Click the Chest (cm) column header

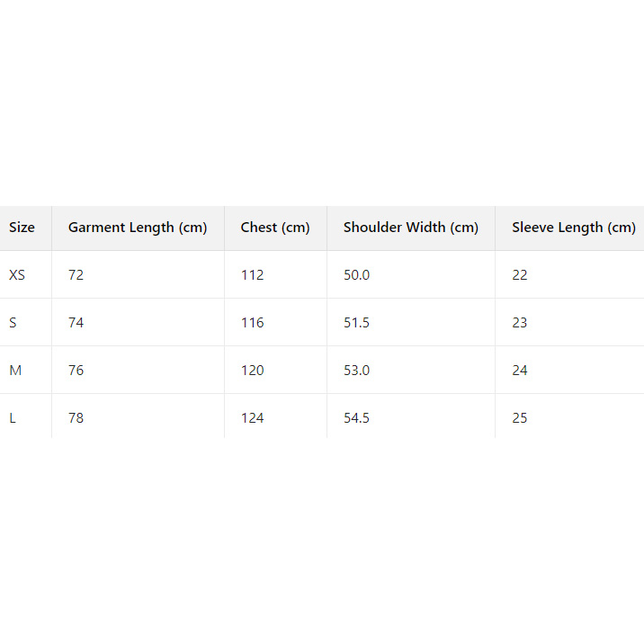coord(275,228)
